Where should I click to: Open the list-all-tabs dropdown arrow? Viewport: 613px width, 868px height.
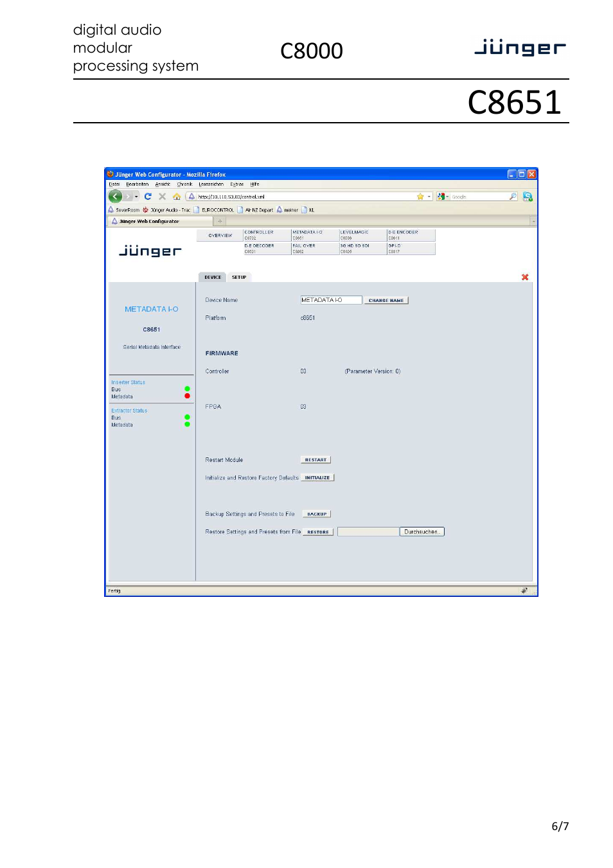tap(533, 221)
